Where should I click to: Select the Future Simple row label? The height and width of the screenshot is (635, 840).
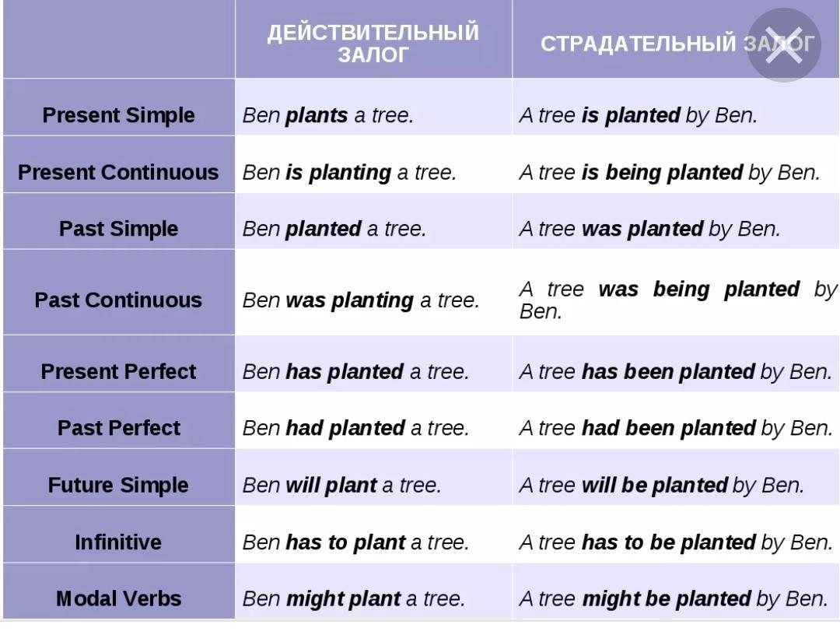tap(119, 485)
